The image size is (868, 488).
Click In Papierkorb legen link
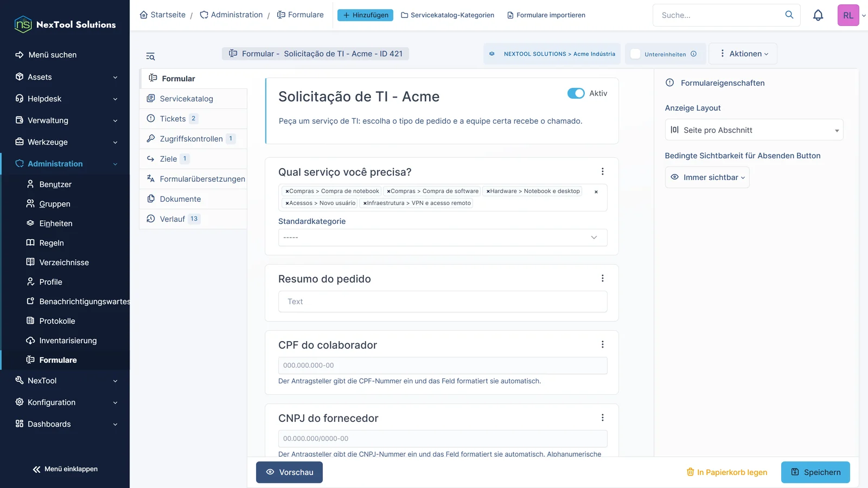click(727, 472)
